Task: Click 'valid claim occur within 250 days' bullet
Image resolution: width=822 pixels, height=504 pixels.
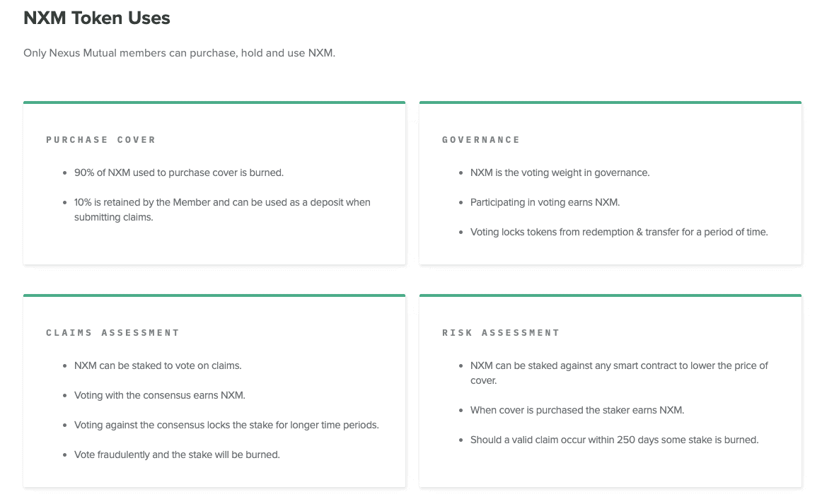Action: (615, 440)
